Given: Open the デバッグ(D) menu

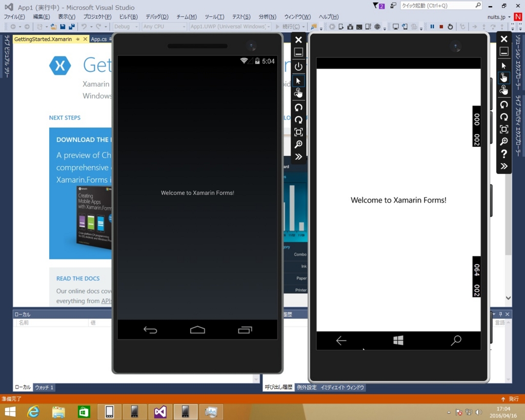Looking at the screenshot, I should click(x=157, y=17).
